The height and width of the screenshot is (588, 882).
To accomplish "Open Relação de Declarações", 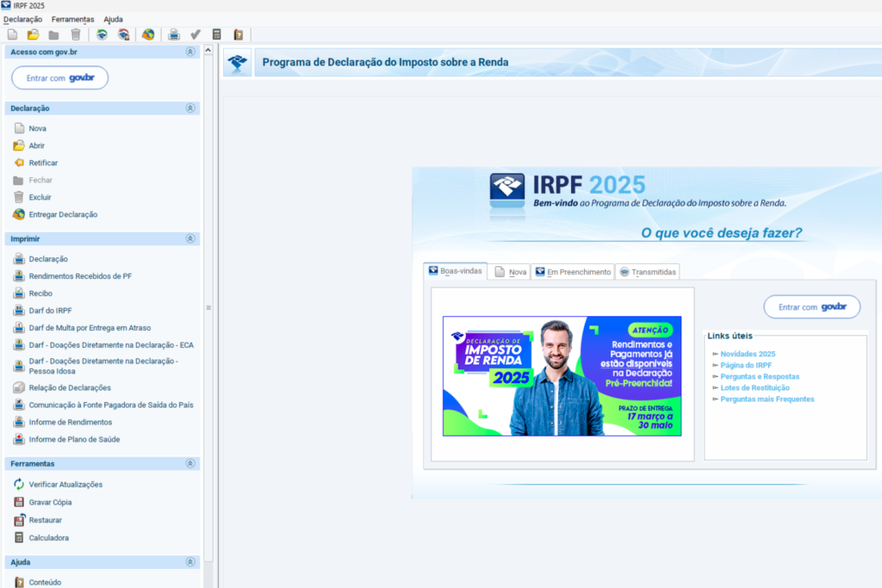I will [70, 388].
